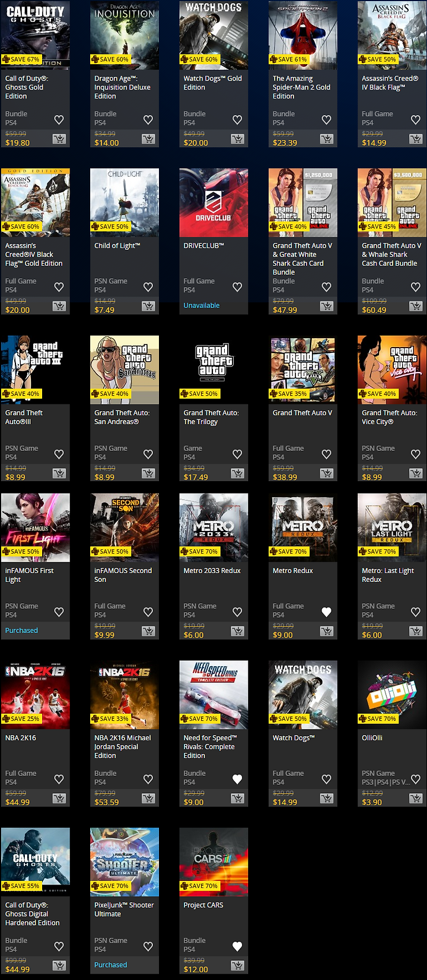Open Metro Last Light Redux cover image
The width and height of the screenshot is (427, 980).
pyautogui.click(x=392, y=528)
